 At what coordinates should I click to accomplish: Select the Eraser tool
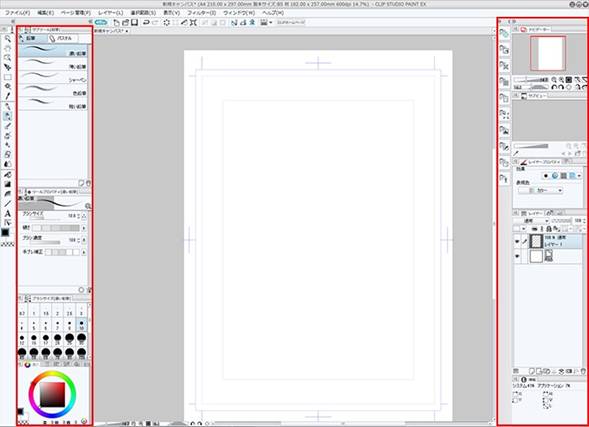tap(8, 154)
